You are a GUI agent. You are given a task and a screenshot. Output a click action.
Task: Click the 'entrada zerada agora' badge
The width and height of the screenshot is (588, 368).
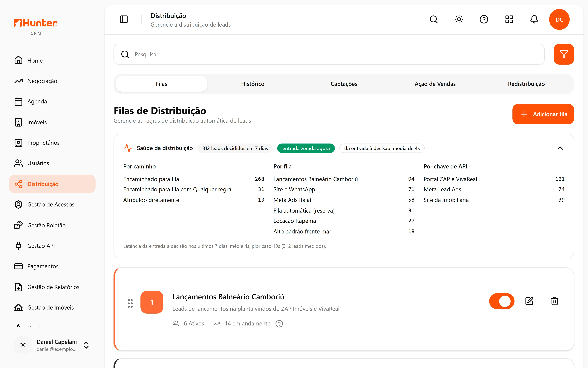[x=306, y=148]
